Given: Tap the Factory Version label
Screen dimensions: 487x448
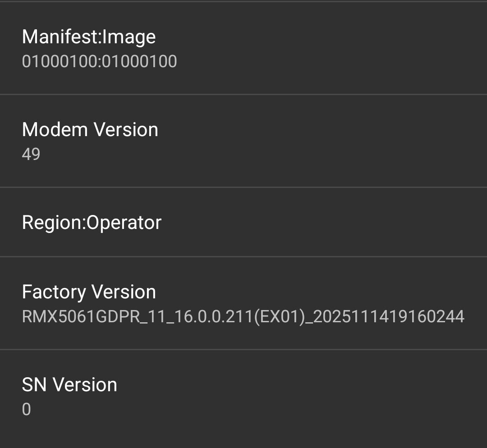Looking at the screenshot, I should [89, 292].
